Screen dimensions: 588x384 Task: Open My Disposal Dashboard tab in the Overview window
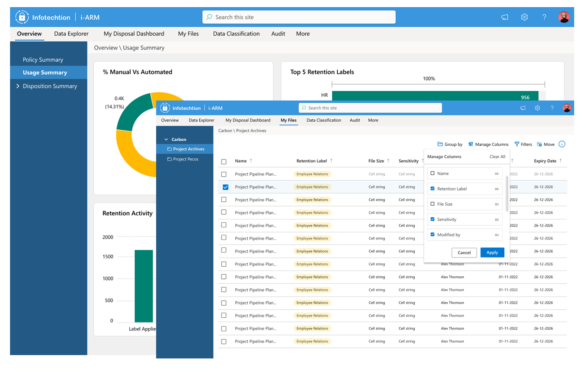click(x=134, y=34)
